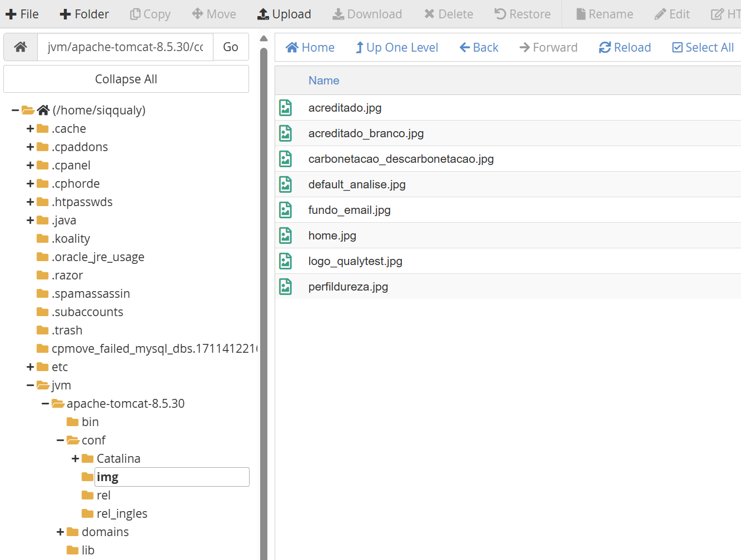Go Up One Level
Image resolution: width=741 pixels, height=560 pixels.
(397, 48)
